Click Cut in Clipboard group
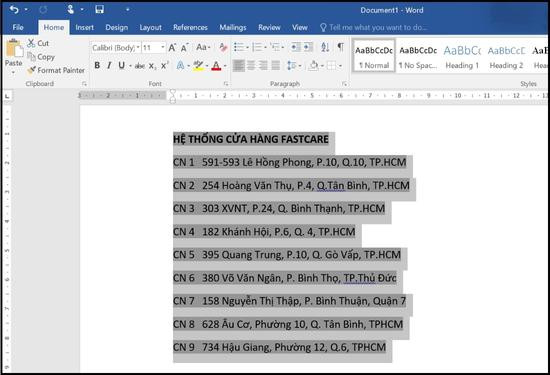 coord(38,43)
